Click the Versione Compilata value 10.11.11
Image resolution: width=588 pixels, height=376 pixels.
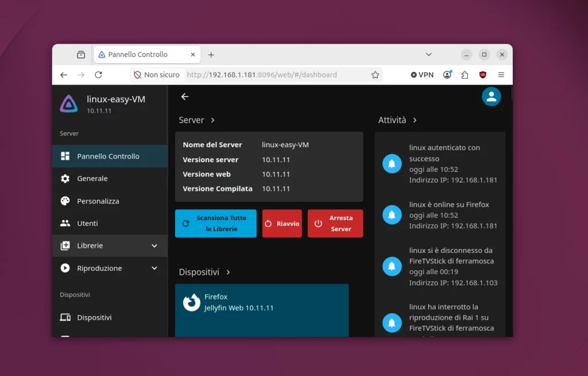point(276,189)
